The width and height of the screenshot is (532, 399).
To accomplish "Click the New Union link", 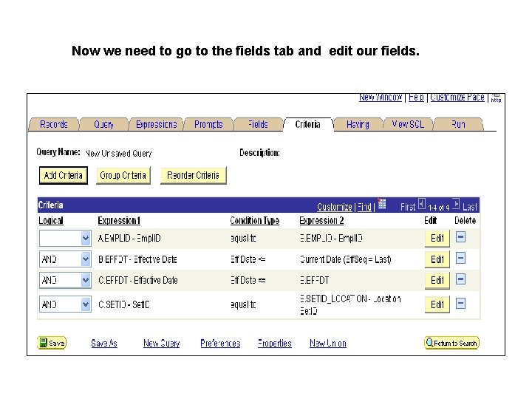I will click(x=328, y=344).
